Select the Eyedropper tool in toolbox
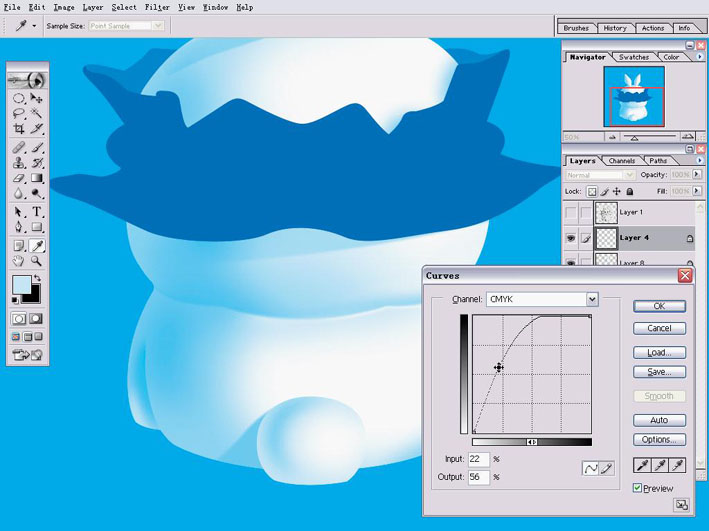 coord(37,246)
